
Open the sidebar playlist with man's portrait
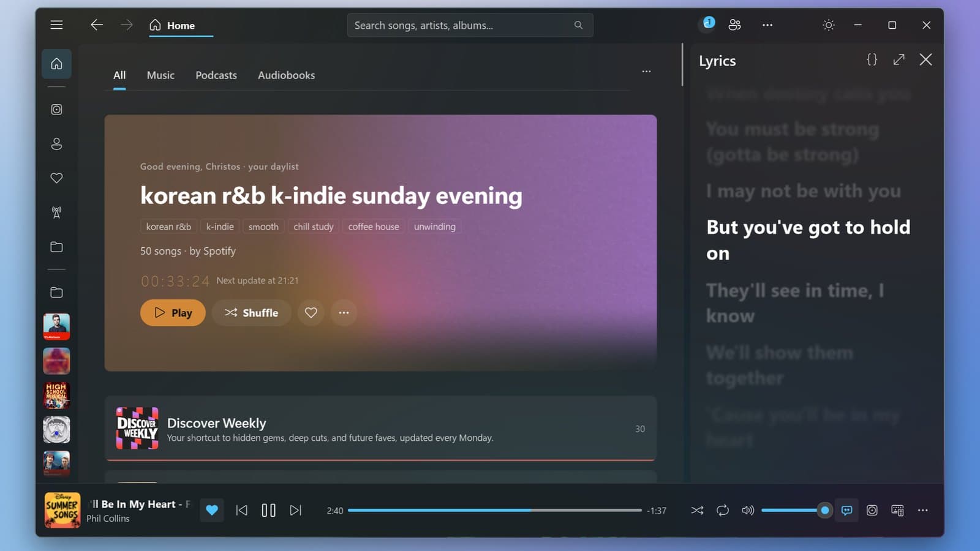tap(56, 327)
